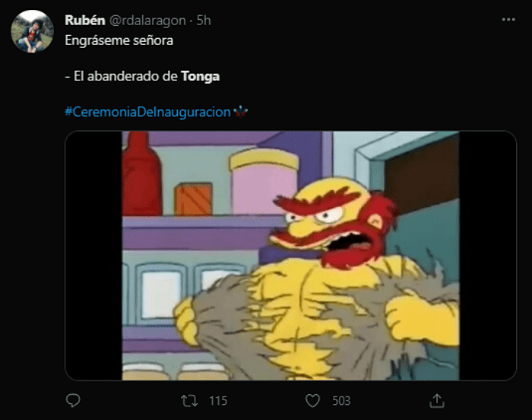Screen dimensions: 532x420
Task: Like the tweet with the heart icon
Action: [312, 401]
